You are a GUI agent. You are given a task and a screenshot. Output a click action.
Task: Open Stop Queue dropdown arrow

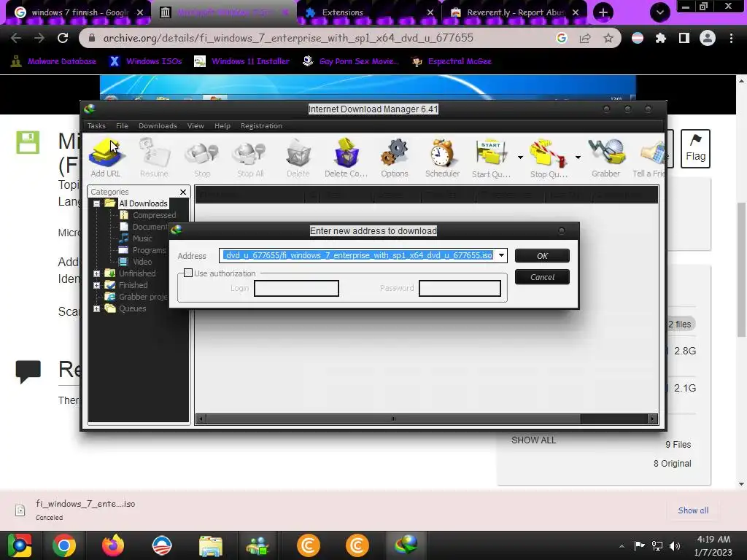click(x=578, y=157)
